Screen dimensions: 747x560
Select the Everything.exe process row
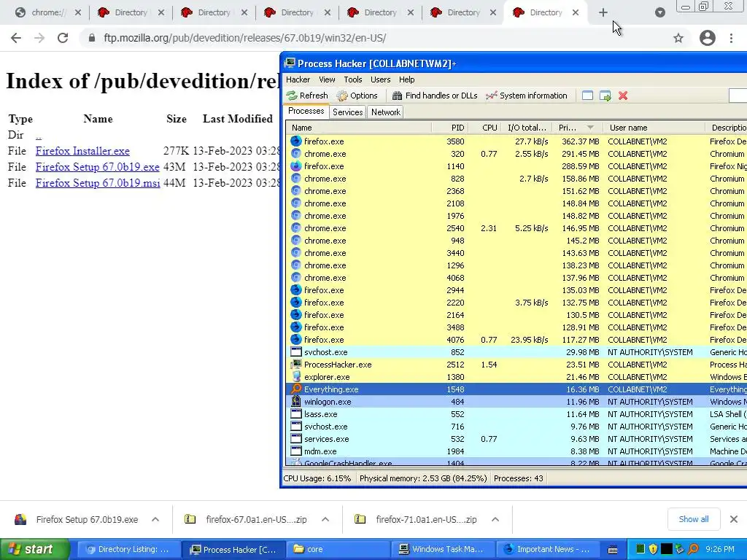click(x=516, y=389)
